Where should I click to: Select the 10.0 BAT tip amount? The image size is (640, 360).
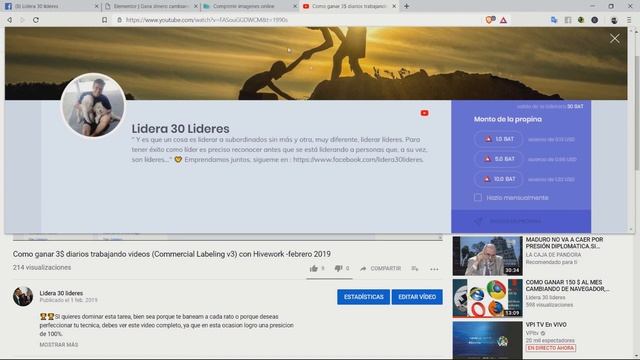[x=499, y=179]
